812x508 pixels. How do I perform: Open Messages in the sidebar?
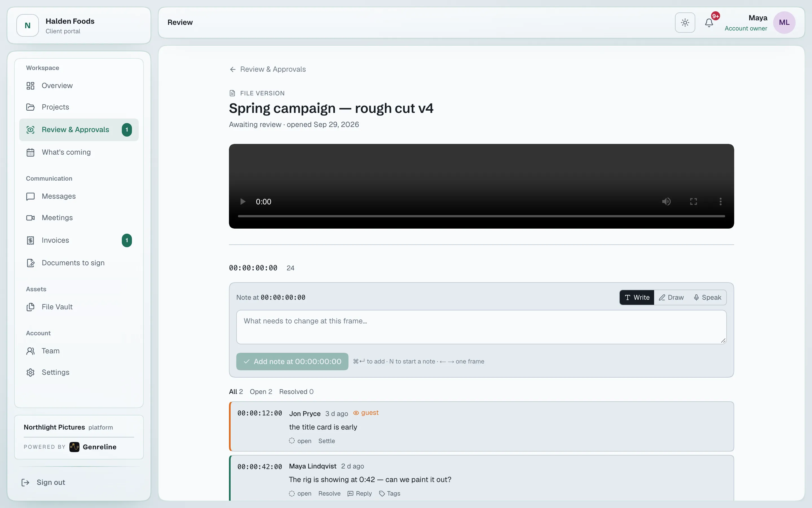tap(79, 196)
